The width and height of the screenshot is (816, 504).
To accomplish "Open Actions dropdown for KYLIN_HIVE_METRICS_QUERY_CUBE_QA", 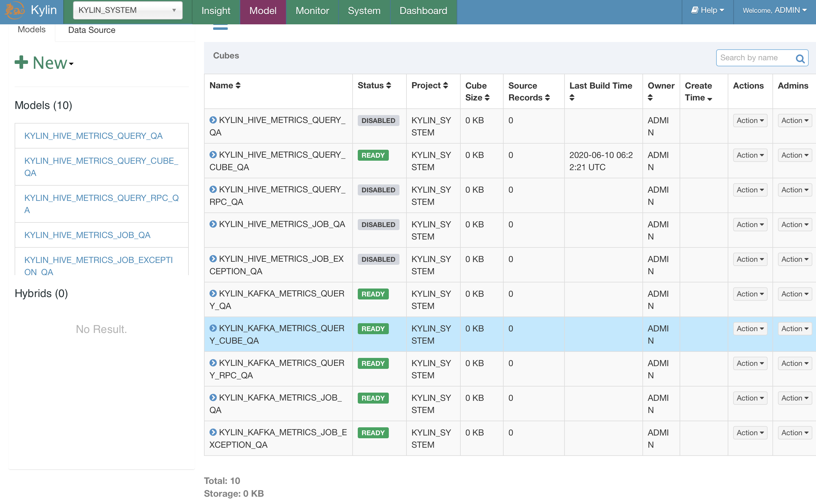I will [x=750, y=155].
